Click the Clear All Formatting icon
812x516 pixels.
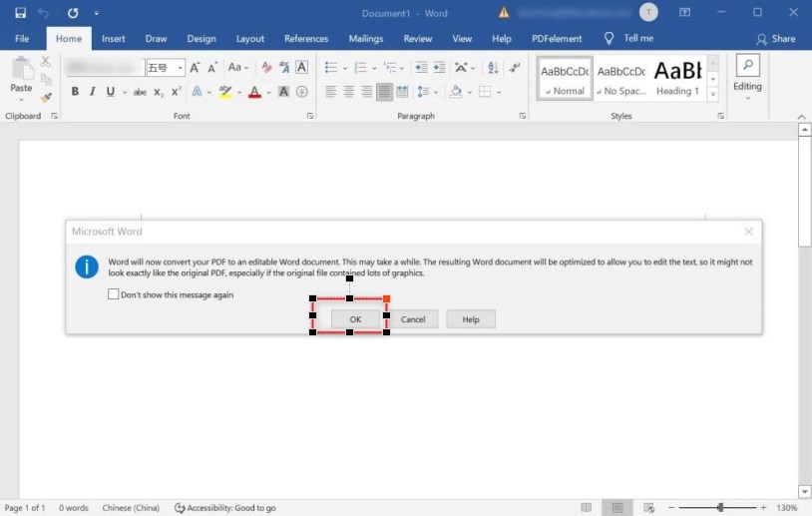266,67
